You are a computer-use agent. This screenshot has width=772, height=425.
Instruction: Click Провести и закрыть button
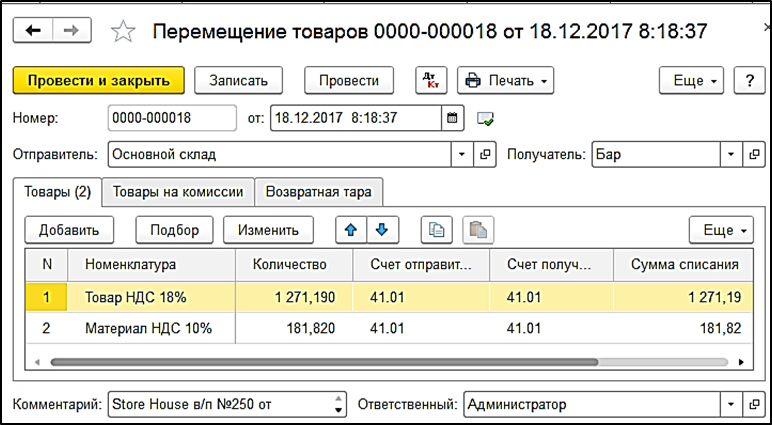tap(98, 80)
